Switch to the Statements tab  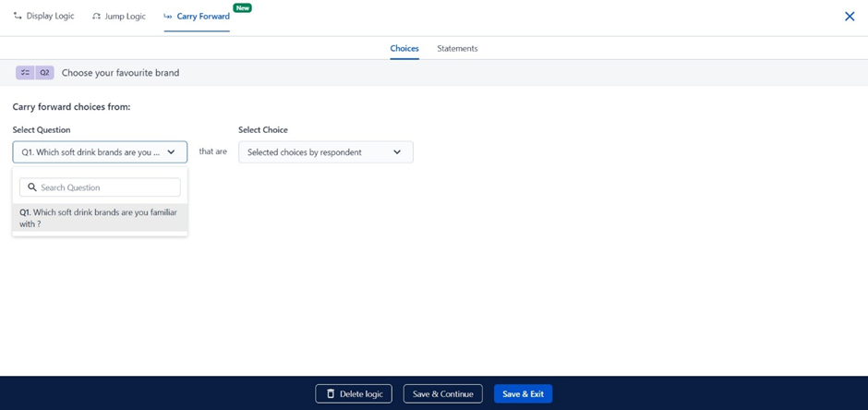click(457, 49)
